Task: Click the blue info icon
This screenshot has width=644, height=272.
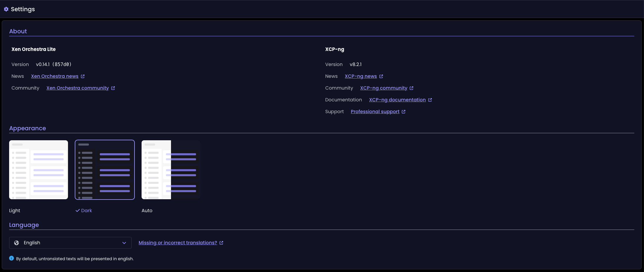Action: coord(11,258)
